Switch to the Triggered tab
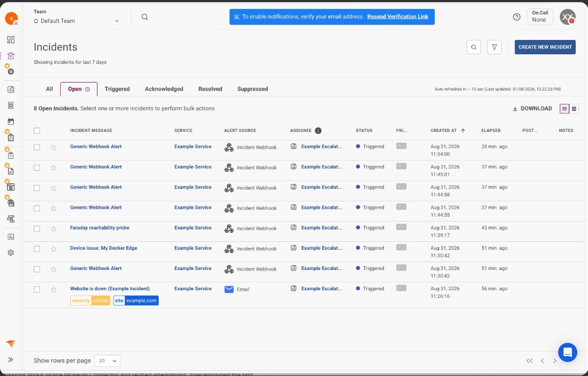Image resolution: width=588 pixels, height=376 pixels. click(x=117, y=89)
